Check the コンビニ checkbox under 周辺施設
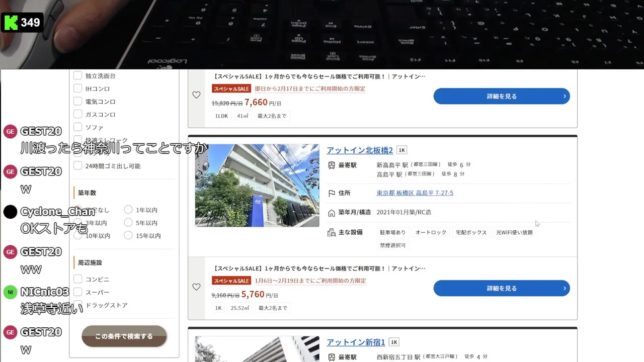 click(77, 279)
